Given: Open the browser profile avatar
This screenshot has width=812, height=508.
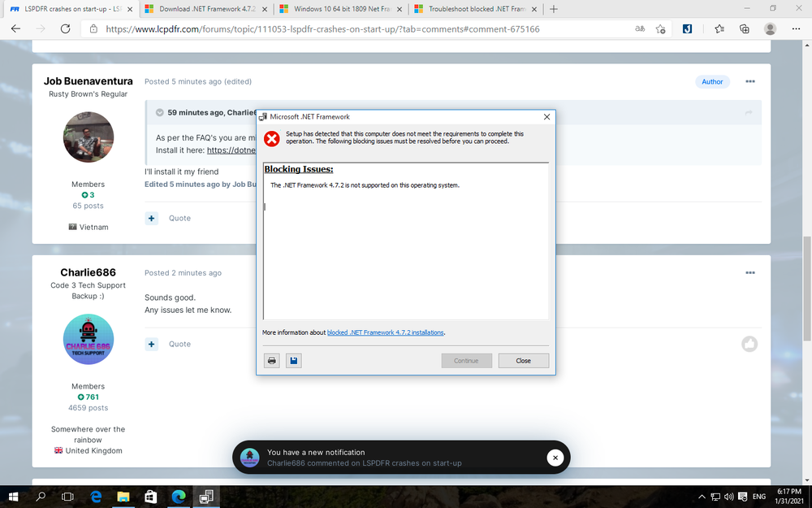Looking at the screenshot, I should [771, 29].
